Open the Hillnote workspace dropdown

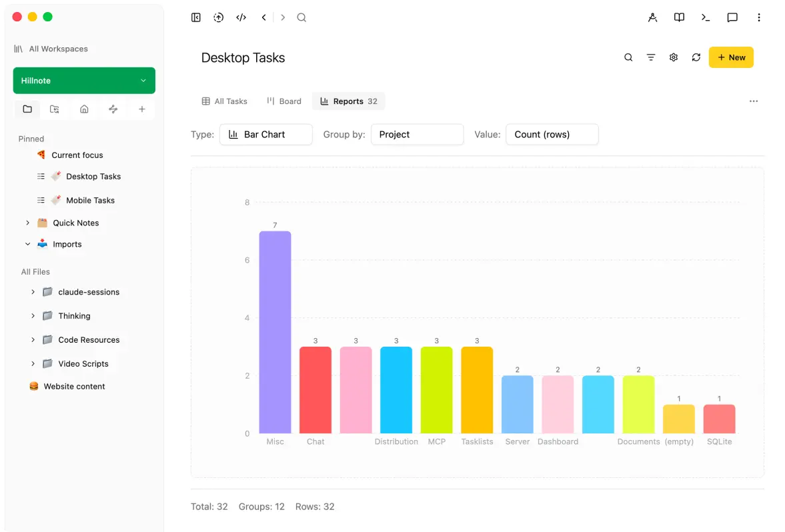84,81
